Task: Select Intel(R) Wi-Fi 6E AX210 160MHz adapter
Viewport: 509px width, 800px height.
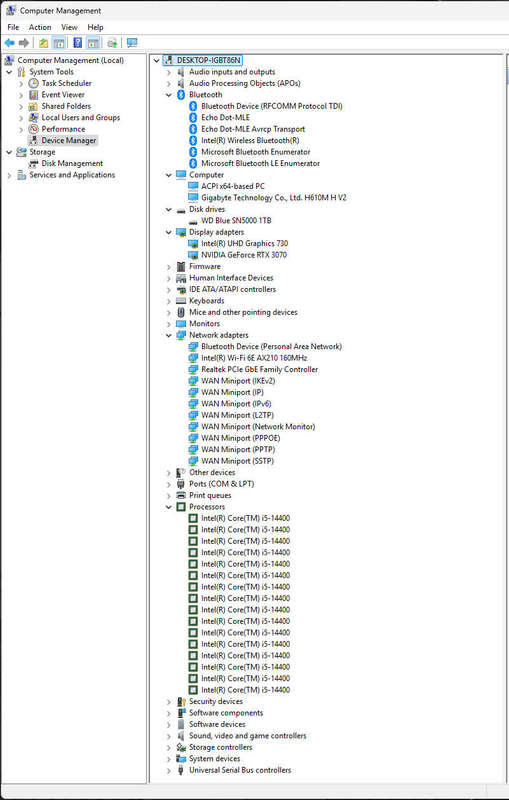Action: 254,358
